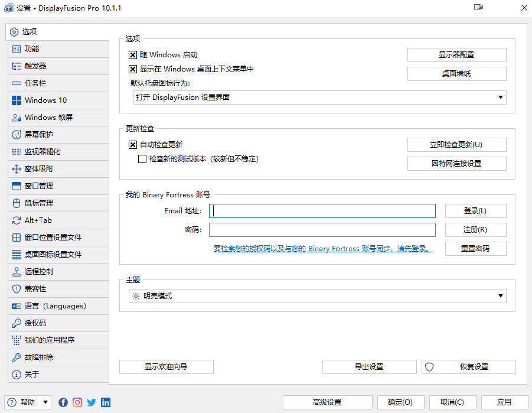
Task: Open 高级设置 at the bottom
Action: (327, 402)
